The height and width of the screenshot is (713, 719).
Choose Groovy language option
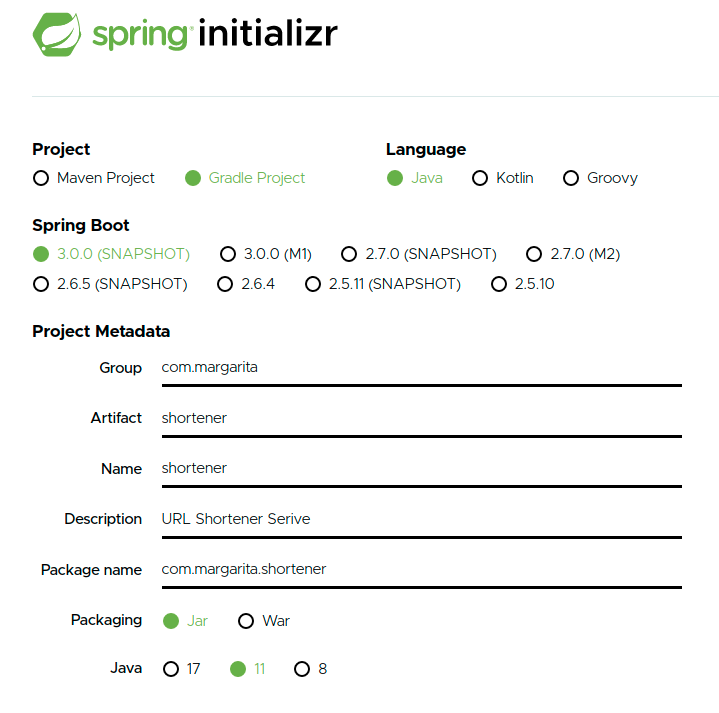571,179
